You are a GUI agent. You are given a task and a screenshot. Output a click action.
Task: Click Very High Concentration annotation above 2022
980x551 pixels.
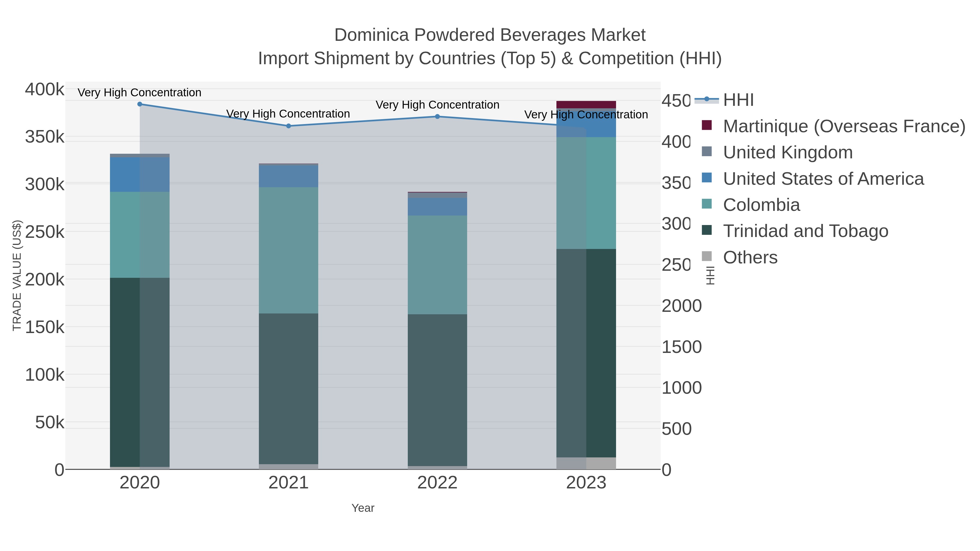click(437, 104)
